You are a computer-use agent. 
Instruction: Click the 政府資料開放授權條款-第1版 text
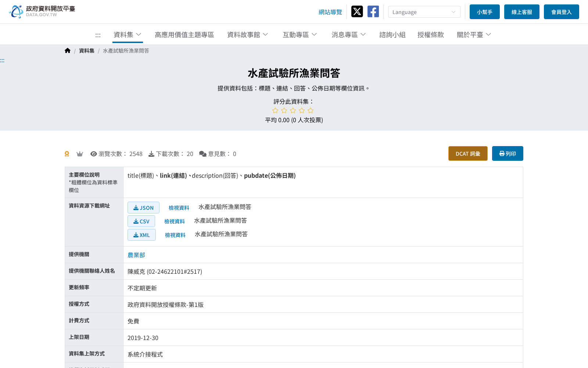pyautogui.click(x=165, y=305)
